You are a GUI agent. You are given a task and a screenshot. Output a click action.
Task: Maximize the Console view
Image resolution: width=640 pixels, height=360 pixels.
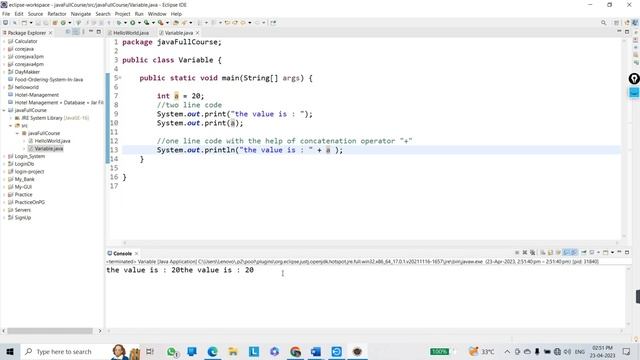(x=627, y=253)
